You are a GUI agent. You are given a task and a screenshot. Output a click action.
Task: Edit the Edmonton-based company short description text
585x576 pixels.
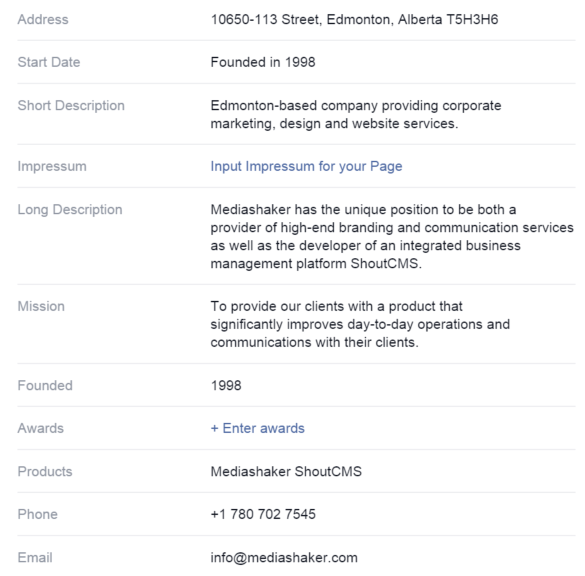click(356, 115)
